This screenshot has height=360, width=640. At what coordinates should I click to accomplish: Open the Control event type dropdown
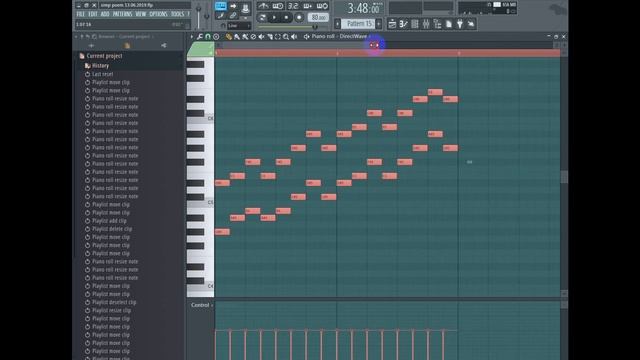202,305
